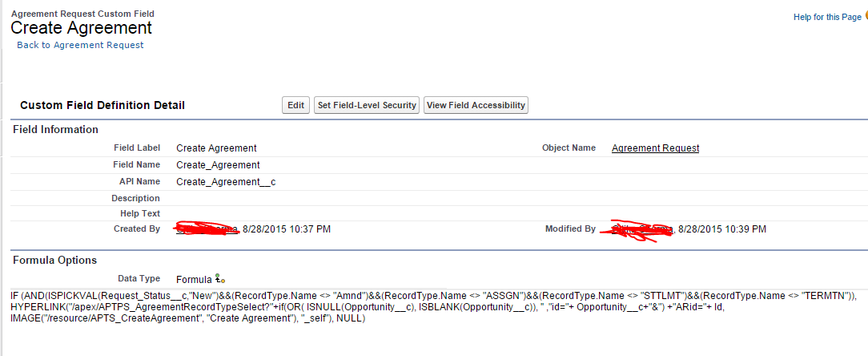868x356 pixels.
Task: Go back to Agreement Request
Action: click(x=80, y=45)
